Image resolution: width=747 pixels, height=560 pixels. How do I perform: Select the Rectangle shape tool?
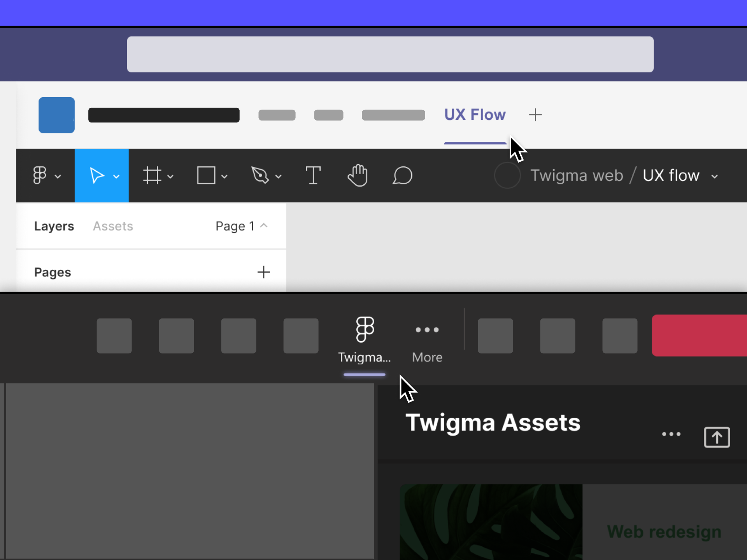tap(206, 175)
